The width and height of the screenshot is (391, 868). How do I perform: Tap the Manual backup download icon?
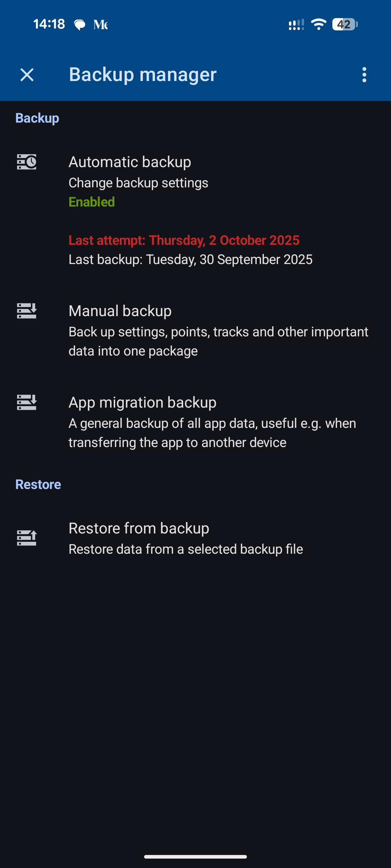(x=27, y=311)
